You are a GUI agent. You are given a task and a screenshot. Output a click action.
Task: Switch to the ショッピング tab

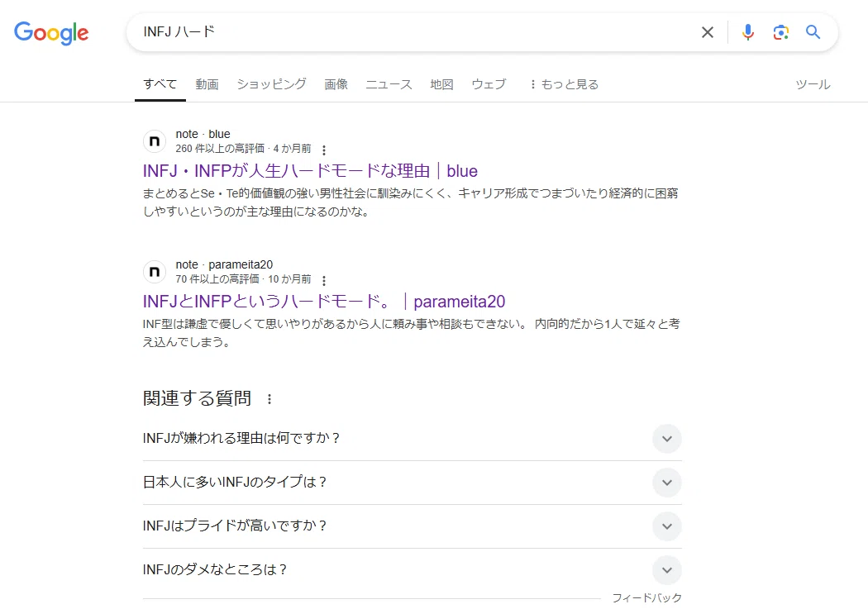click(271, 84)
